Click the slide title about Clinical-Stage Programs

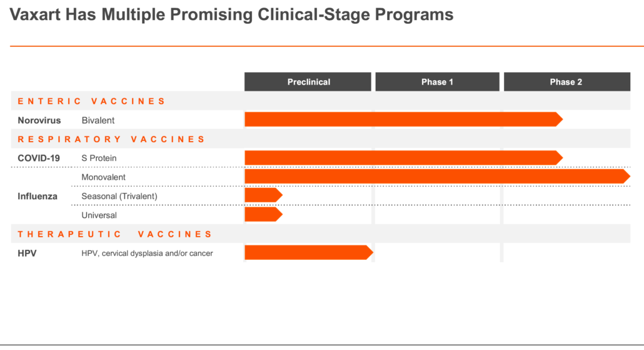(231, 15)
